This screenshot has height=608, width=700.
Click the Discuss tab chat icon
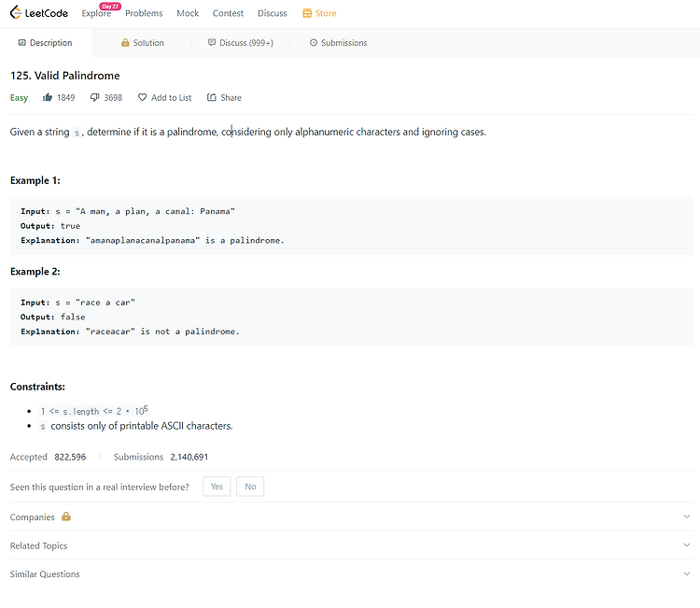pyautogui.click(x=212, y=42)
